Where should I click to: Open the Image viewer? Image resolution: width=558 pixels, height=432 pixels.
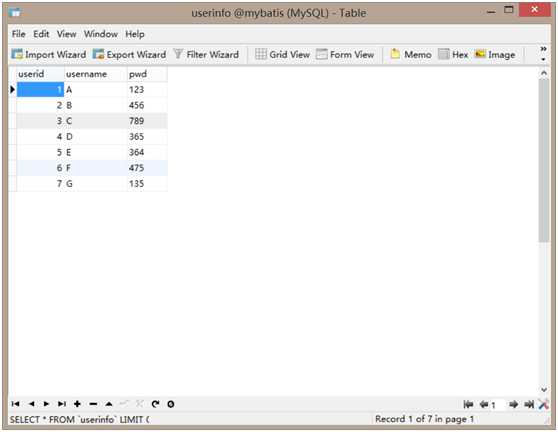[495, 54]
